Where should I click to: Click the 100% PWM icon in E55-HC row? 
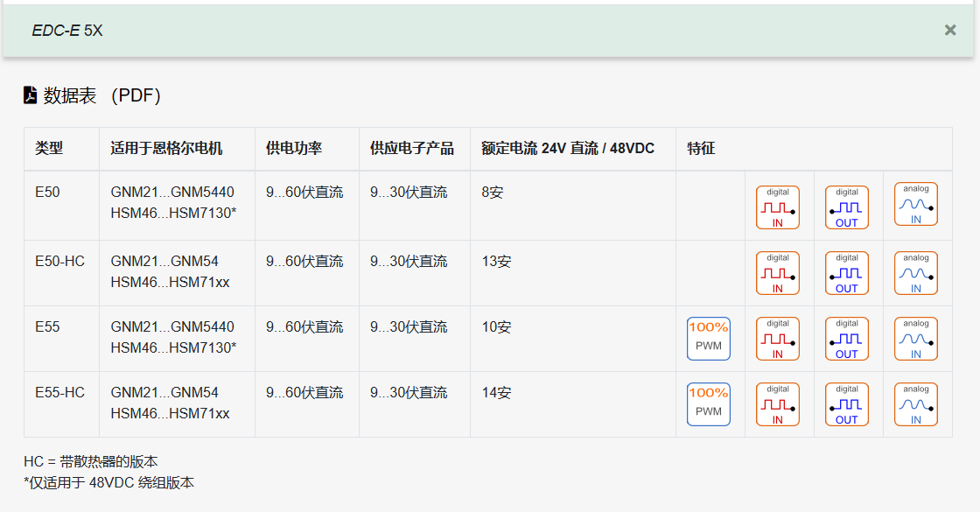[709, 404]
